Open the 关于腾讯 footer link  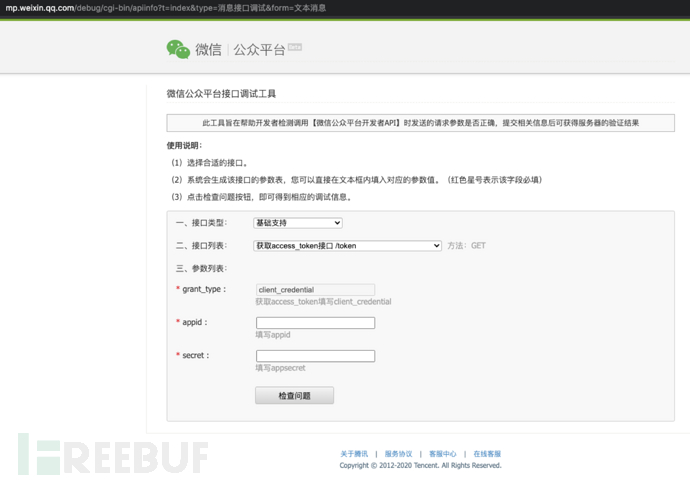point(354,454)
